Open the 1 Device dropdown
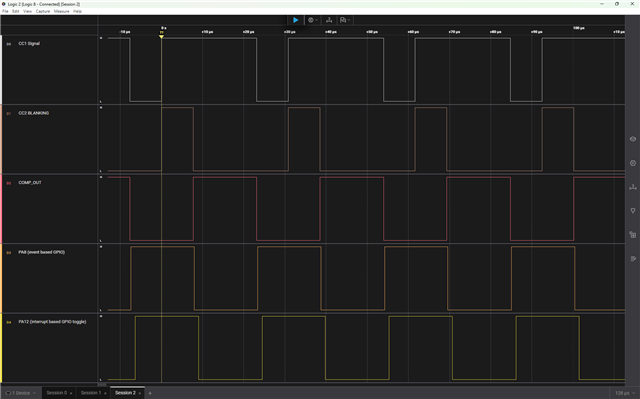 [21, 393]
